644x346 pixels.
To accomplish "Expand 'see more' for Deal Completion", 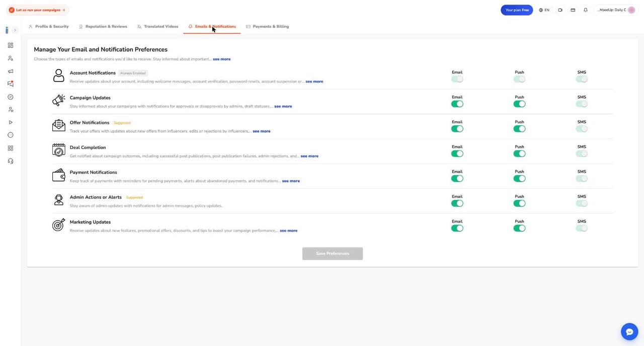I will click(x=309, y=156).
